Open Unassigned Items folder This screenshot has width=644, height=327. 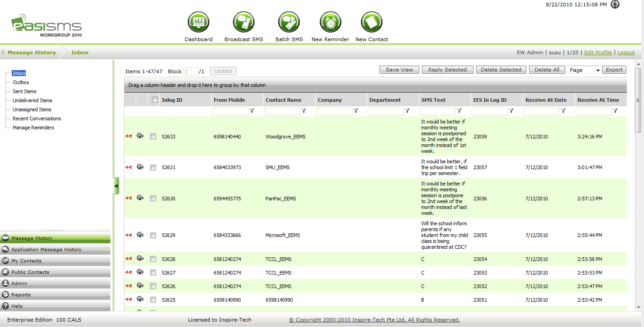pos(32,109)
